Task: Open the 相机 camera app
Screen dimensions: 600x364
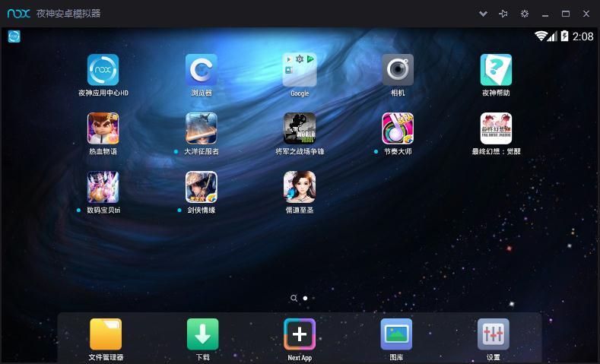Action: click(398, 70)
